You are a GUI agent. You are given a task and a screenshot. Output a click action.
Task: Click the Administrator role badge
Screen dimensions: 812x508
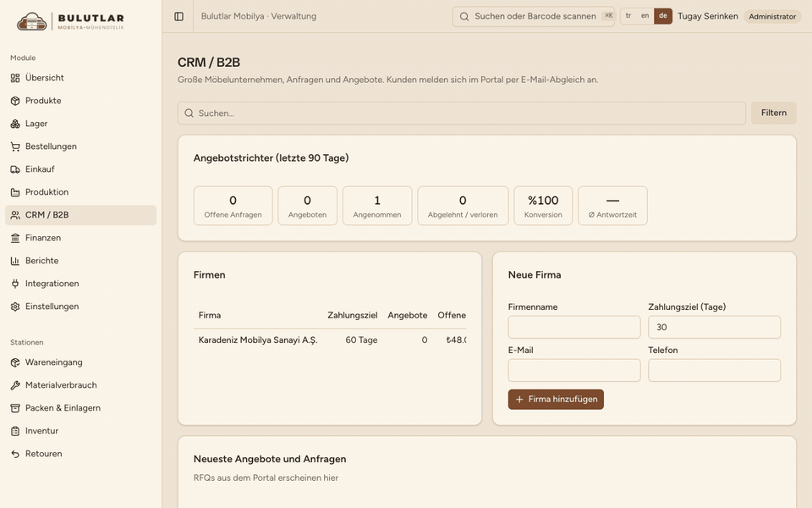pyautogui.click(x=772, y=17)
